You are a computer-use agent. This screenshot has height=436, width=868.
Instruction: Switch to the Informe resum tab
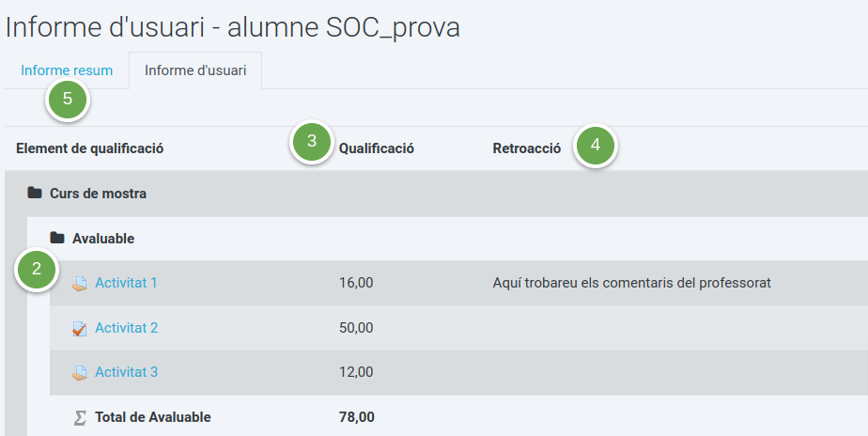pyautogui.click(x=67, y=70)
